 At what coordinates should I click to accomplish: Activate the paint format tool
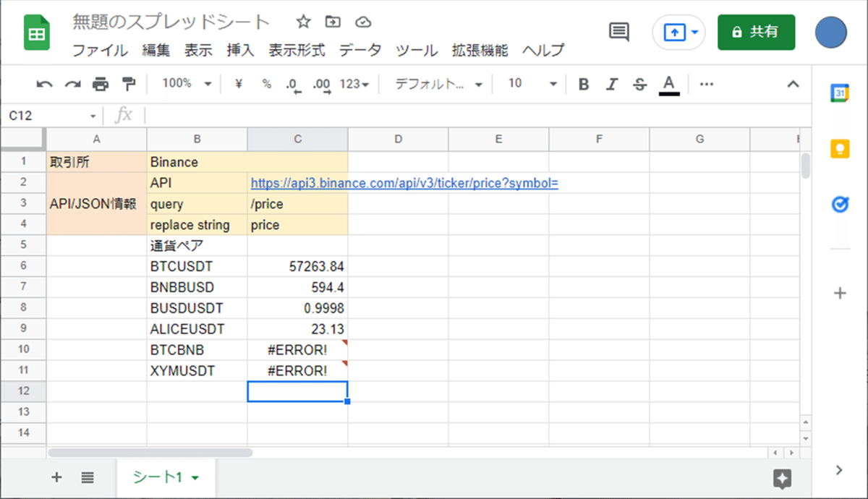[129, 84]
